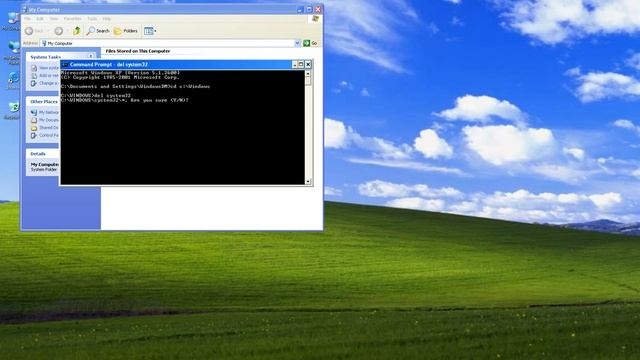Screen dimensions: 640x360
Task: Open the File menu in My Computer
Action: click(27, 19)
